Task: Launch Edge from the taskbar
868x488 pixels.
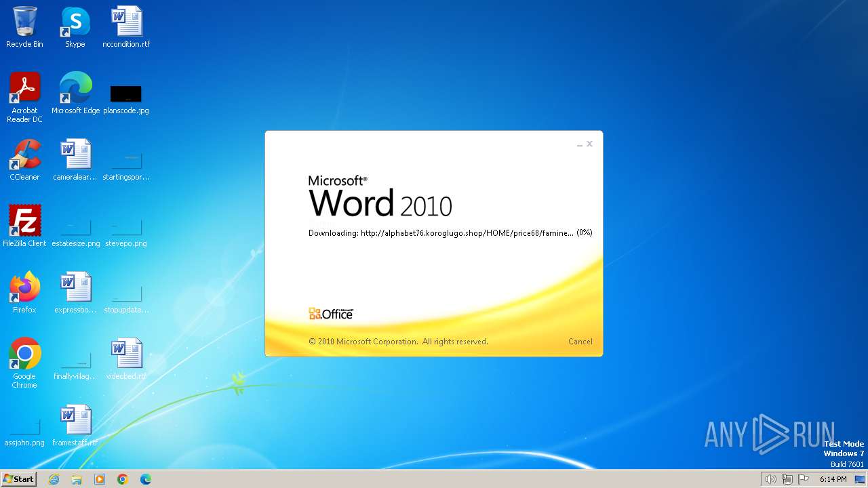Action: pos(146,479)
